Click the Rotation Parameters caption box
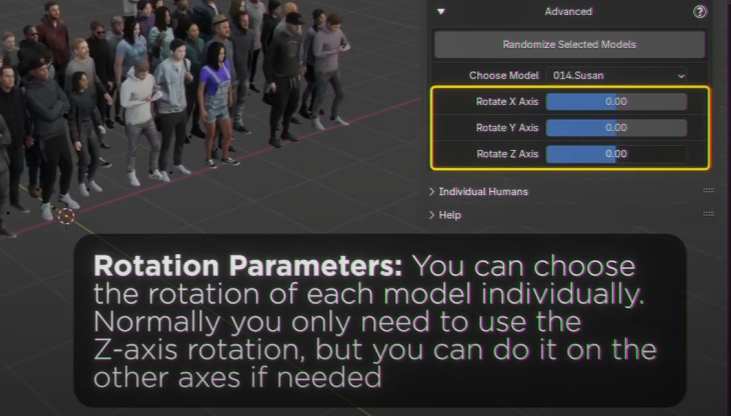This screenshot has width=731, height=416. tap(380, 322)
